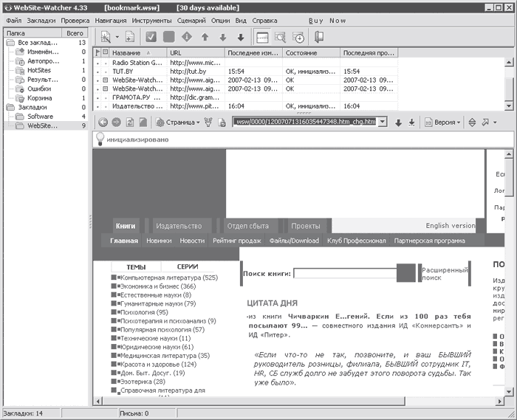
Task: Select the ГРАМОТА.РУ bookmark row
Action: 246,97
